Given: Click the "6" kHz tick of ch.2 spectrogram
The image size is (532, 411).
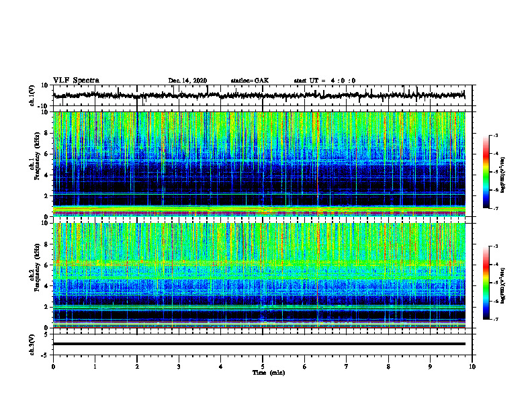Looking at the screenshot, I should coord(46,265).
